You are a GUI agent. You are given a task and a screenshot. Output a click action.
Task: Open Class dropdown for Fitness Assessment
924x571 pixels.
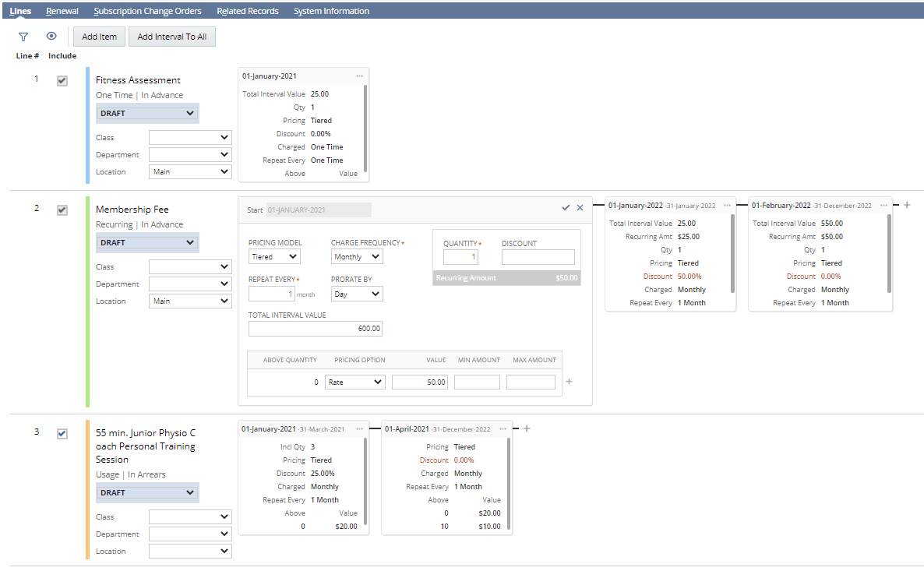190,137
